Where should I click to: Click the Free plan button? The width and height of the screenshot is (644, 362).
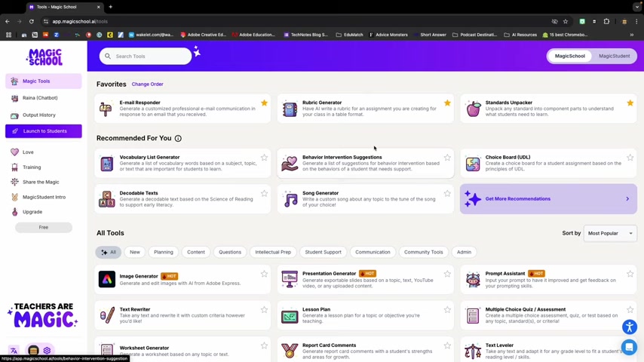44,227
